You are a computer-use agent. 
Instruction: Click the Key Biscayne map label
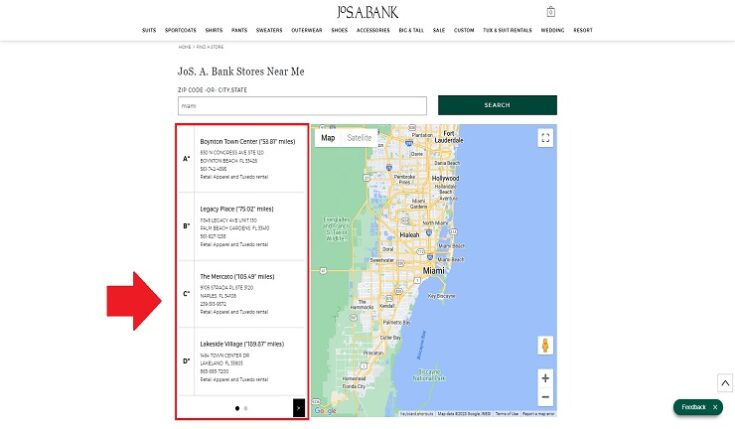(x=442, y=296)
